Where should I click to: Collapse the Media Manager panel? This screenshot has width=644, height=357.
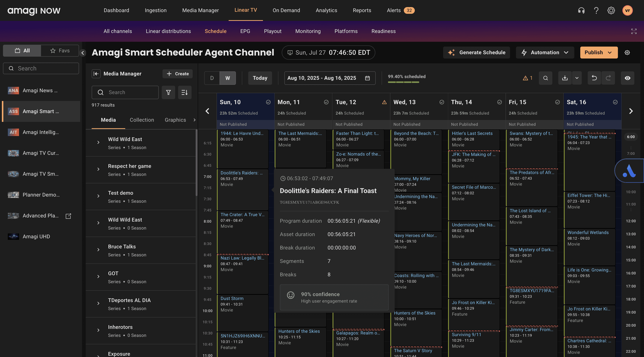[96, 74]
